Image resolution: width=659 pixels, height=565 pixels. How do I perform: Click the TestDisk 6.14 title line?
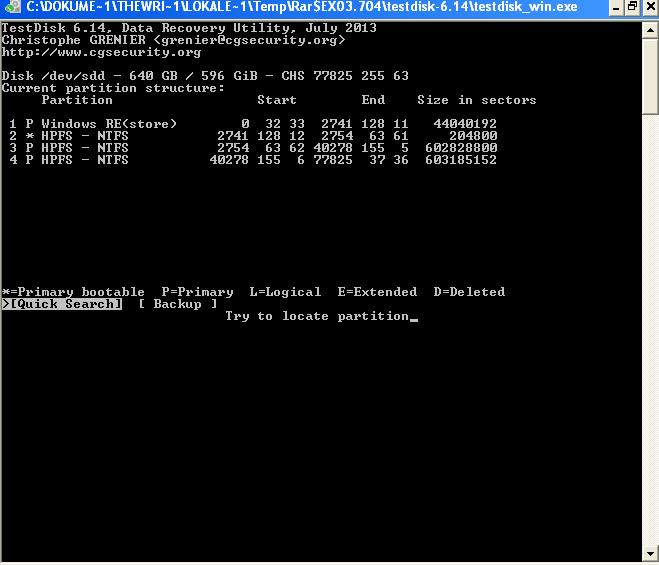[x=189, y=28]
